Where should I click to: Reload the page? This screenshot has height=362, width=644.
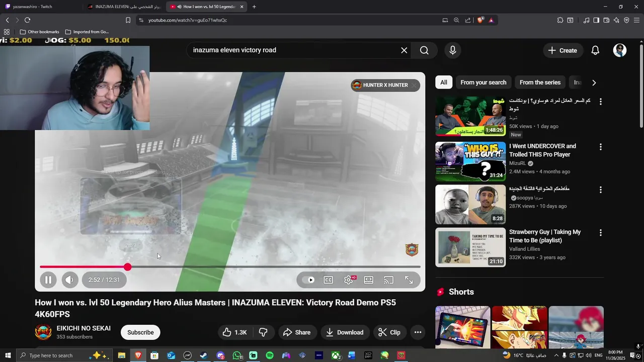click(27, 20)
